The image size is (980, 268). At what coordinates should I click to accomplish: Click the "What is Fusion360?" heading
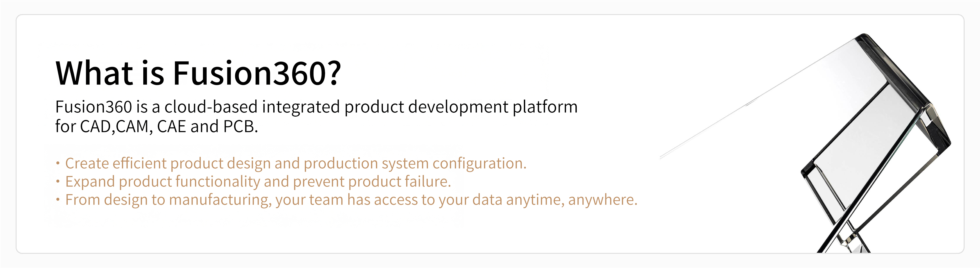[x=198, y=73]
